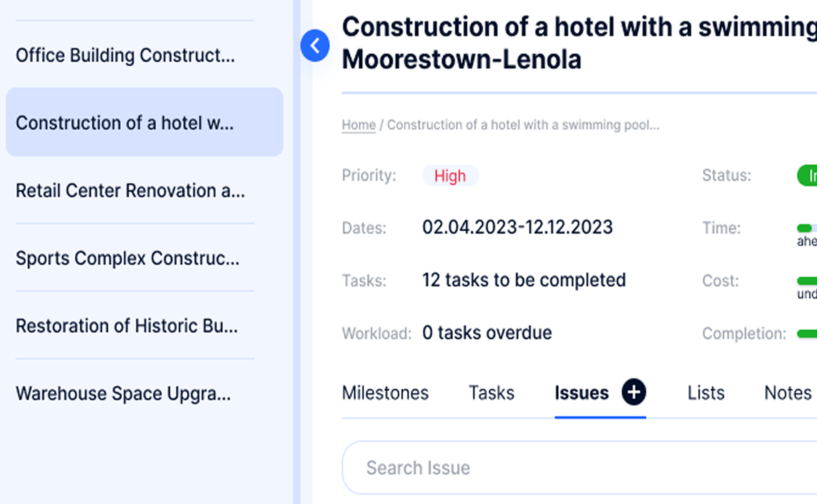Collapse the sidebar with the blue arrow button
The height and width of the screenshot is (504, 817).
pyautogui.click(x=315, y=46)
